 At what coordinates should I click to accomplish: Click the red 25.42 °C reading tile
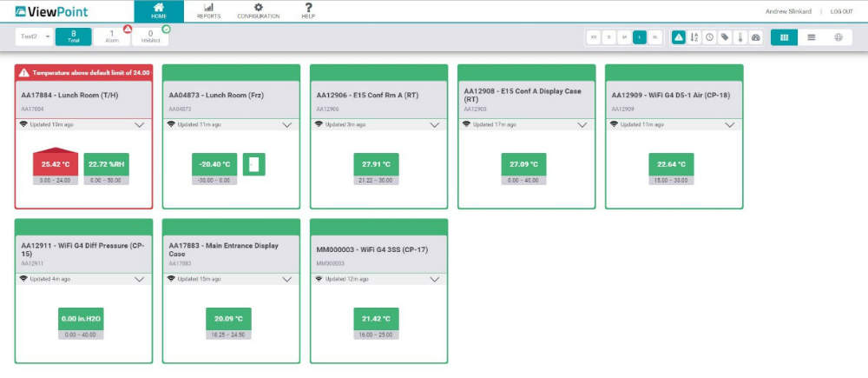pyautogui.click(x=56, y=163)
